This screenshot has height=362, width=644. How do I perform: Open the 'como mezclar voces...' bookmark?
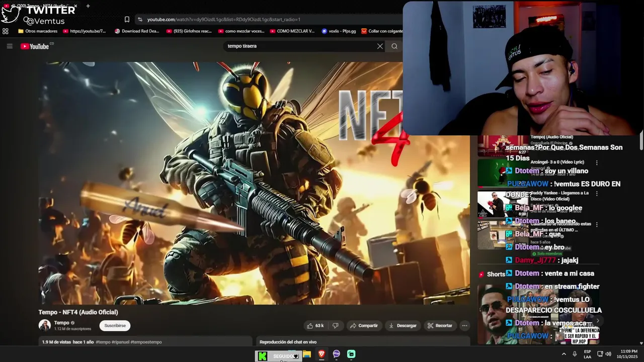[242, 31]
